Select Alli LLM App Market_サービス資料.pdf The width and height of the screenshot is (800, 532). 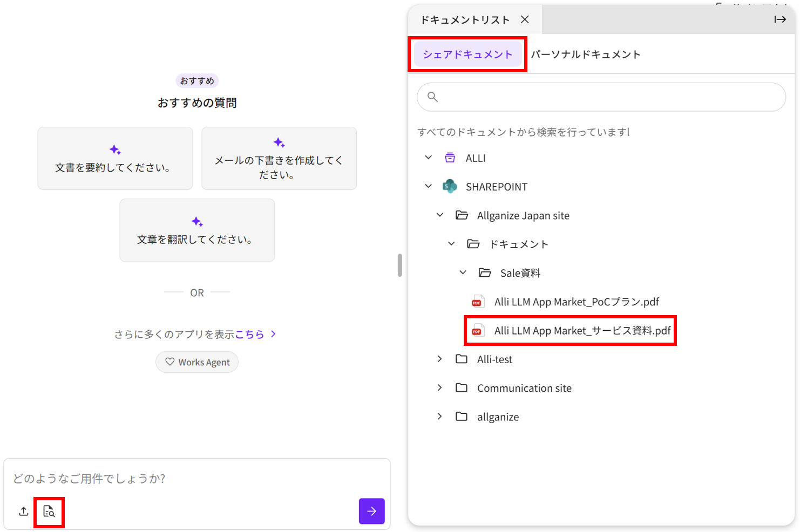582,331
